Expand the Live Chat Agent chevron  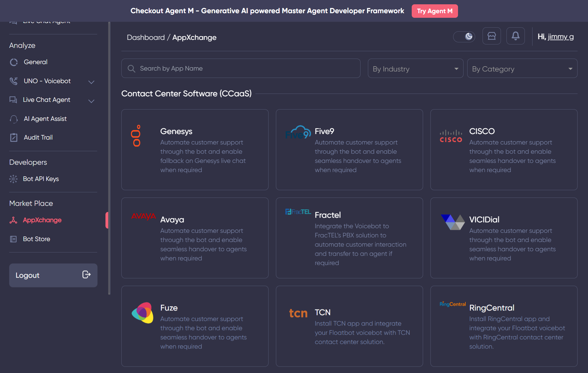[91, 101]
